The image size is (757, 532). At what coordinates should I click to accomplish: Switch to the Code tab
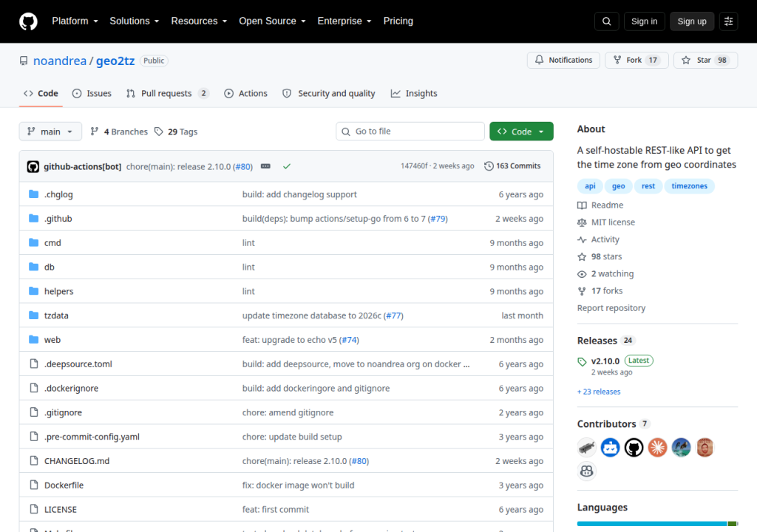click(x=41, y=94)
